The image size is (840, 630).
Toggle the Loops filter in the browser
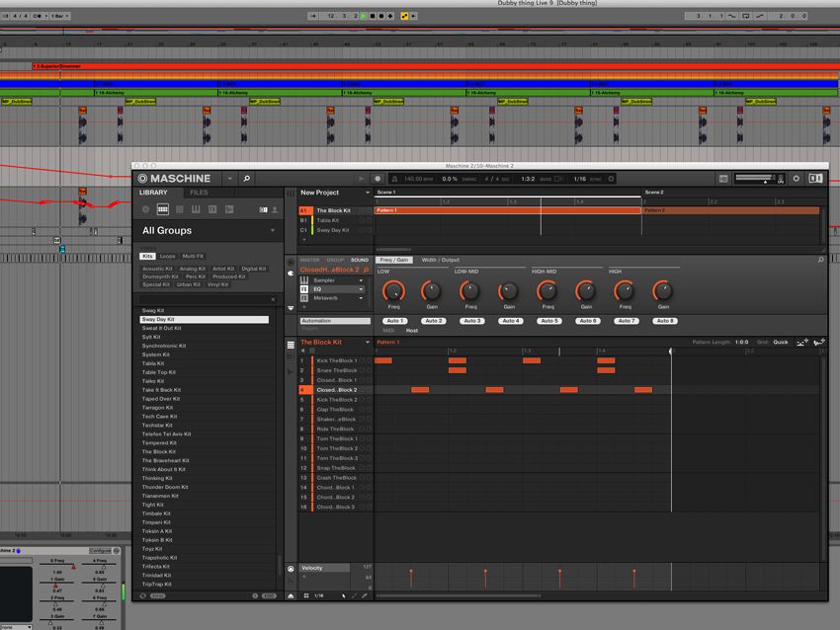[166, 255]
